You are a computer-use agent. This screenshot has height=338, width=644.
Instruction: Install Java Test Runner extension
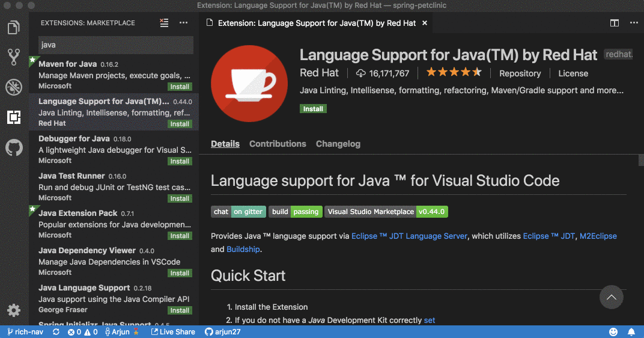pyautogui.click(x=180, y=198)
